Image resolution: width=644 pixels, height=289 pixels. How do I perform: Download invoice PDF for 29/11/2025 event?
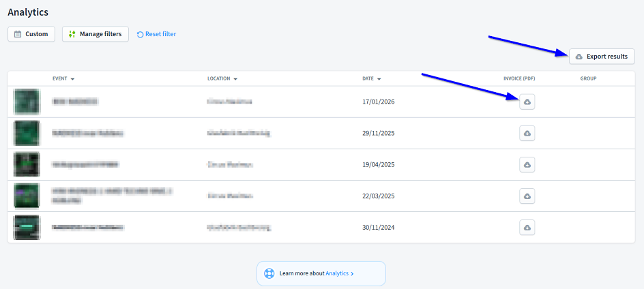click(x=527, y=134)
